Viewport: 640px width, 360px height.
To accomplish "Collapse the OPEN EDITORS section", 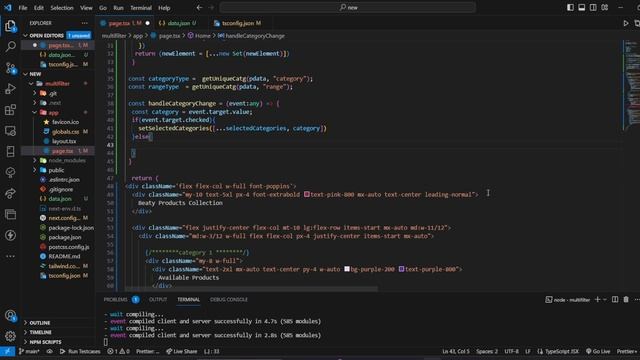I will coord(25,36).
